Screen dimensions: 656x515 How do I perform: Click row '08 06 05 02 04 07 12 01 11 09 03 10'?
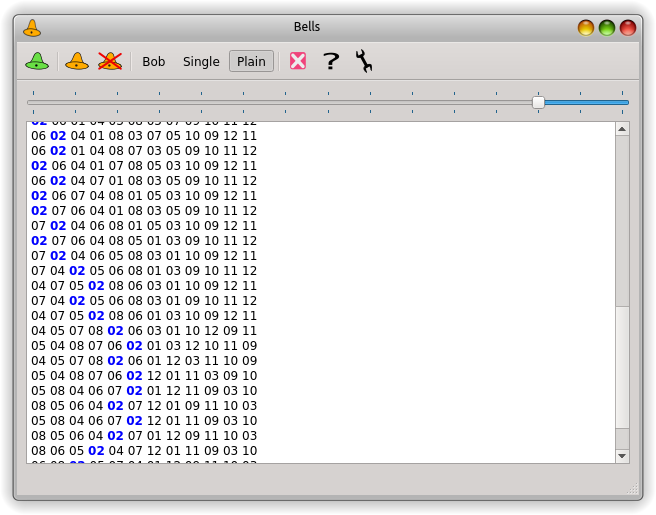click(x=144, y=451)
